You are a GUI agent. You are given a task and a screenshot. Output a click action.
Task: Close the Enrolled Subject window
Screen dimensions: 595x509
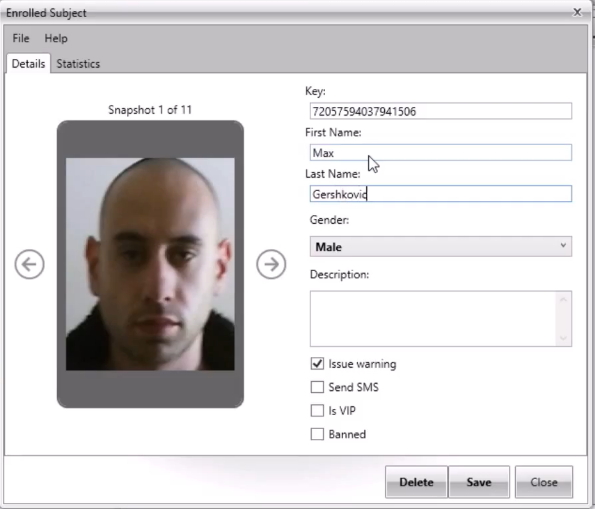pos(577,13)
